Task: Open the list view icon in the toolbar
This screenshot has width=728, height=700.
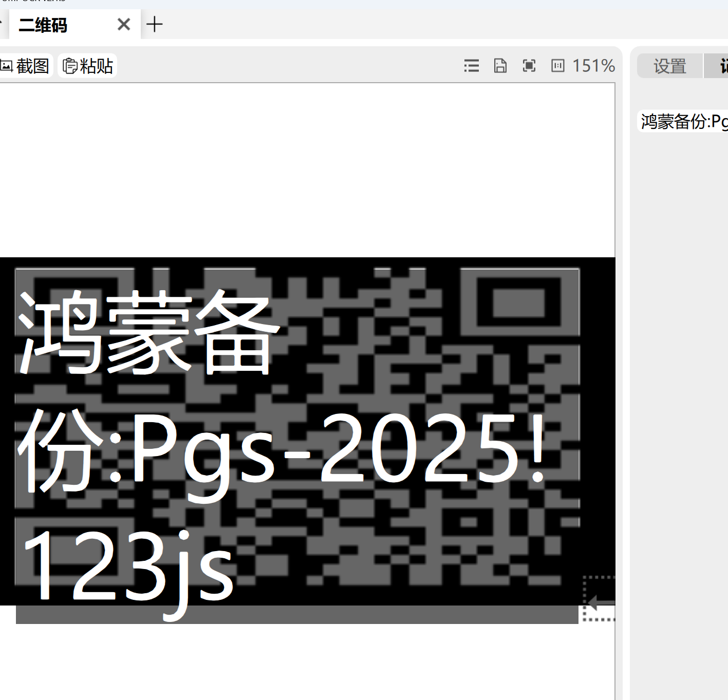Action: [x=471, y=66]
